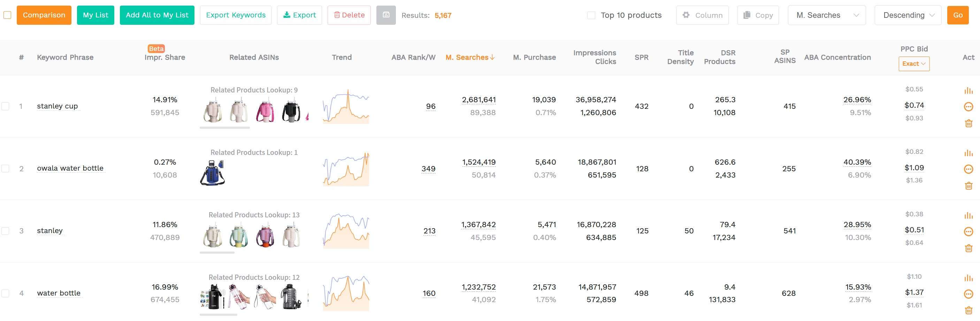The width and height of the screenshot is (980, 321).
Task: Delete the water bottle keyword row
Action: point(968,310)
